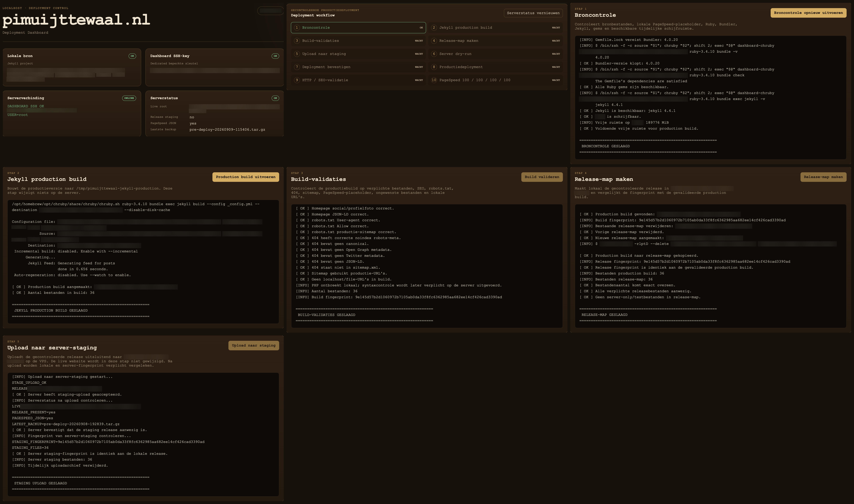Click the number 4 circle beside Release-map maken
The height and width of the screenshot is (504, 854).
click(434, 41)
